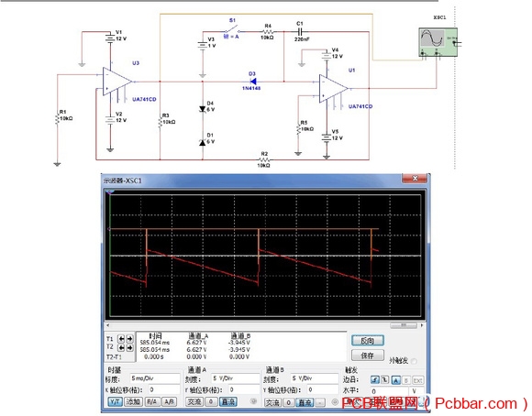Click the 反向 (Reverse) button
Image resolution: width=532 pixels, height=416 pixels.
point(368,340)
